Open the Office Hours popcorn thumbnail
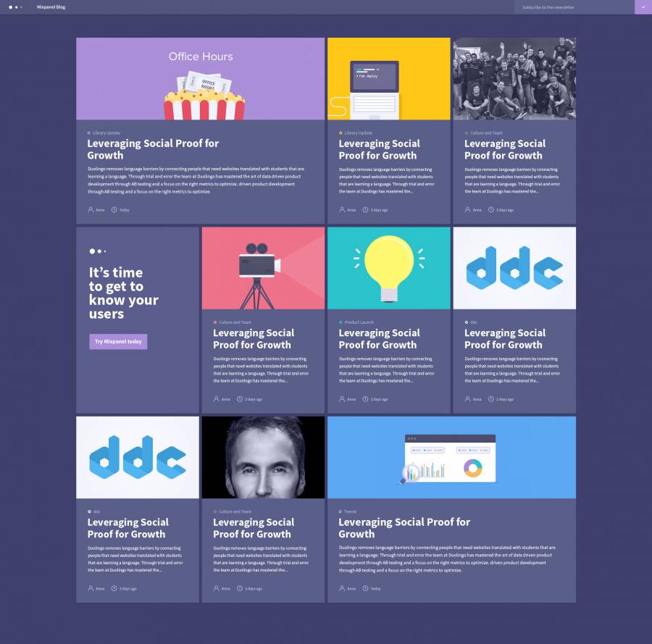Image resolution: width=652 pixels, height=644 pixels. 200,78
